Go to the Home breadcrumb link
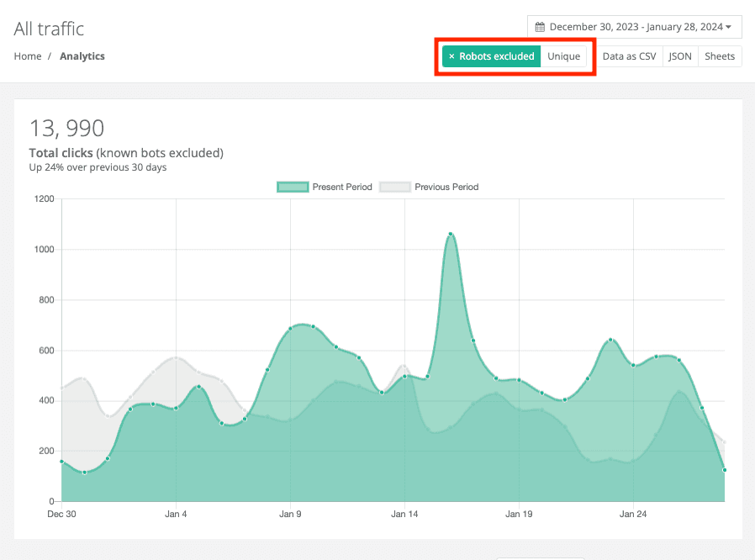 click(28, 56)
